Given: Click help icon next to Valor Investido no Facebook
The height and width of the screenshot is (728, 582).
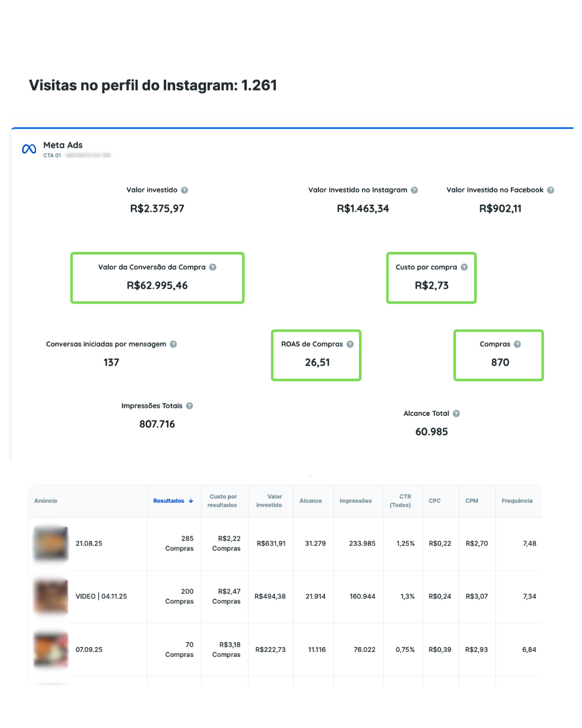Looking at the screenshot, I should pyautogui.click(x=550, y=190).
